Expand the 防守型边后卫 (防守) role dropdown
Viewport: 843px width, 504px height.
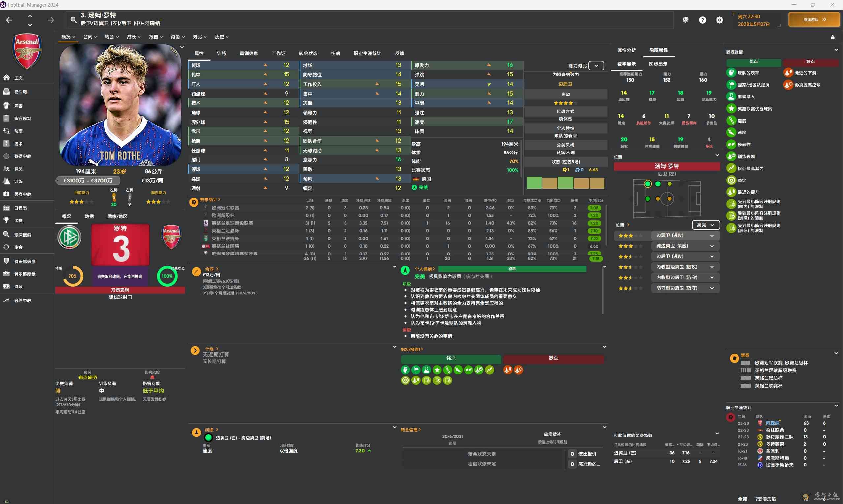tap(685, 288)
